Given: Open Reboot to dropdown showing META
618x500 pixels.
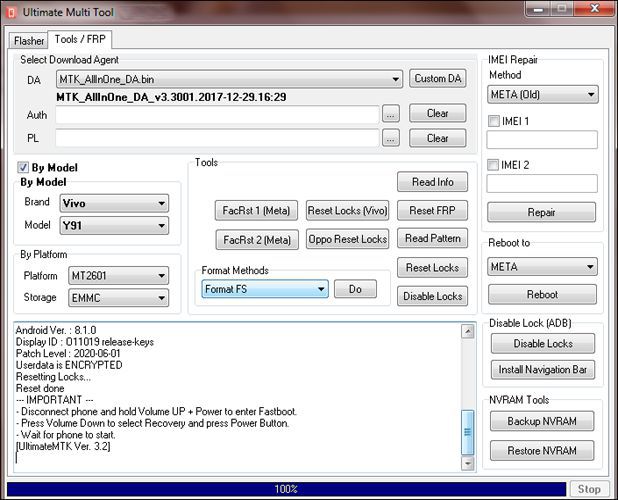Looking at the screenshot, I should point(542,267).
